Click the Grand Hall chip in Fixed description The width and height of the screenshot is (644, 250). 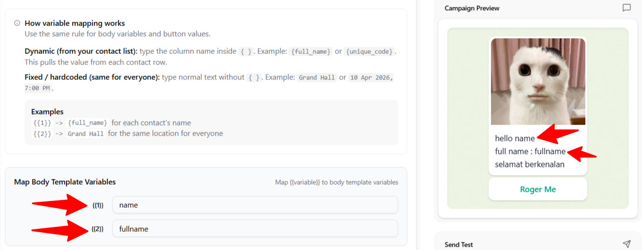coord(317,77)
